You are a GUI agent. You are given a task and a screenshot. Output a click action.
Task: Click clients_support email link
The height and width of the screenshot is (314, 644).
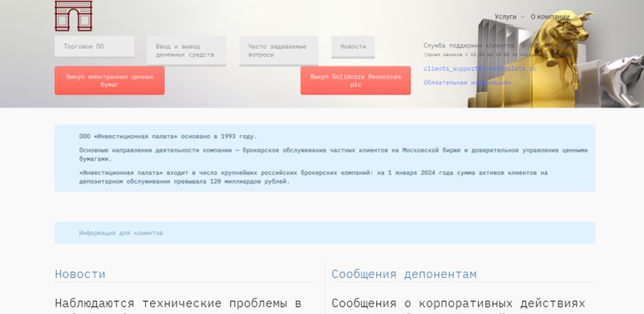480,69
